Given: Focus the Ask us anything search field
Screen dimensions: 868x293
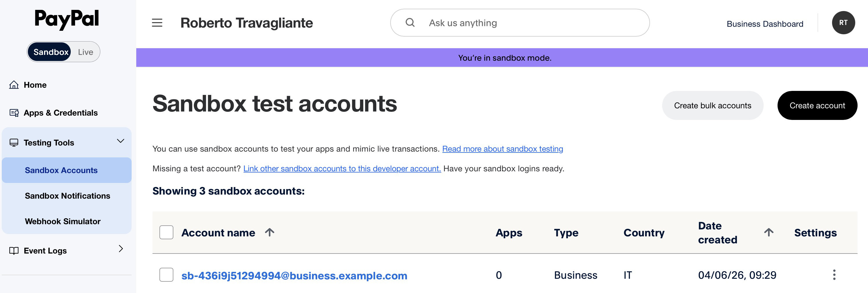Looking at the screenshot, I should point(520,23).
